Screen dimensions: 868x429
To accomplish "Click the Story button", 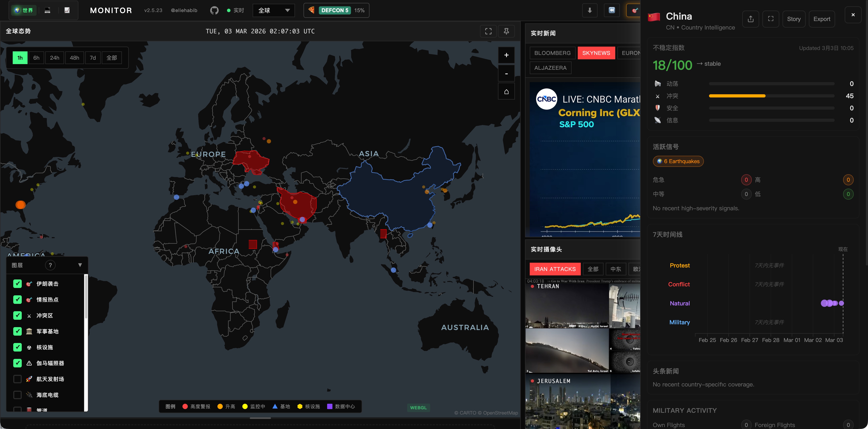I will pyautogui.click(x=793, y=19).
